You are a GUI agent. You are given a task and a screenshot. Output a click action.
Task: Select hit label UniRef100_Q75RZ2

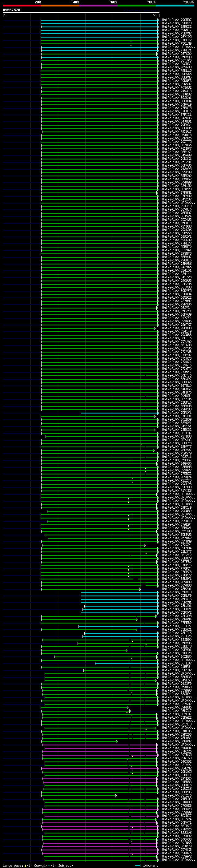(177, 474)
